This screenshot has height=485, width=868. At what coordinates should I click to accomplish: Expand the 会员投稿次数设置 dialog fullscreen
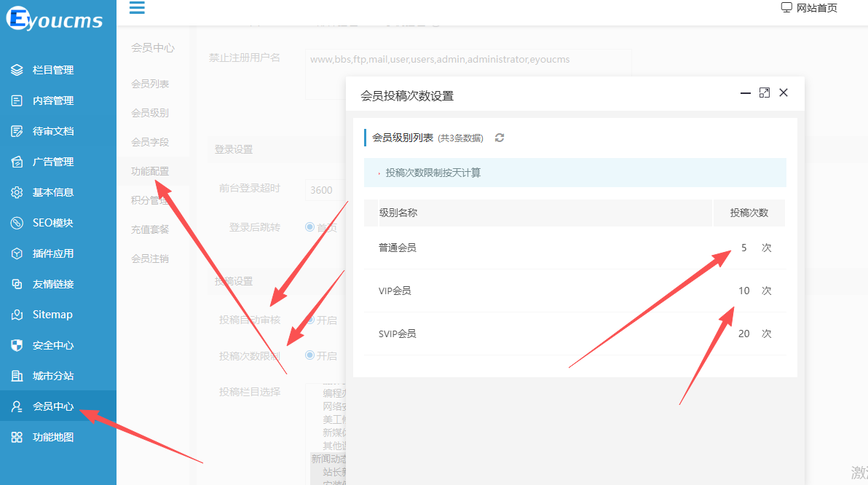[x=764, y=93]
